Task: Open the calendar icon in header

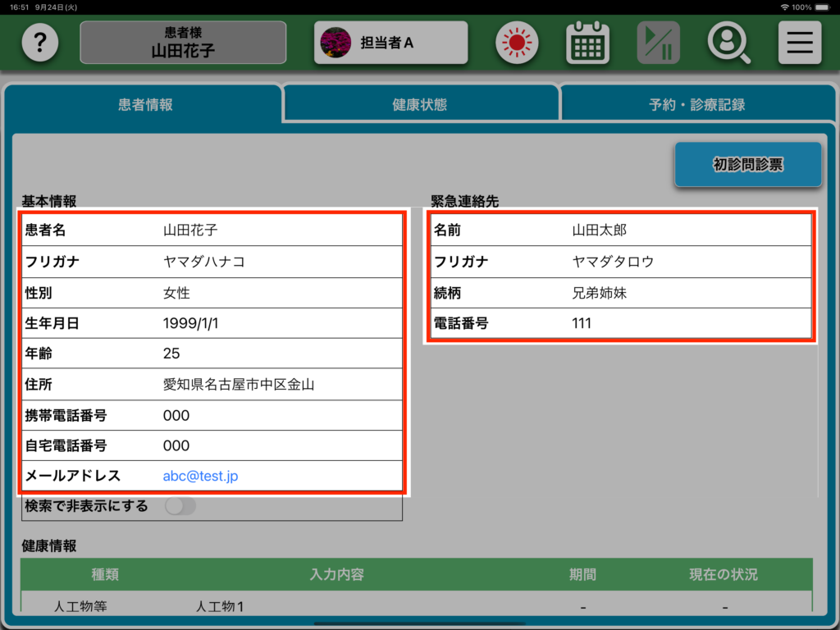Action: point(587,43)
